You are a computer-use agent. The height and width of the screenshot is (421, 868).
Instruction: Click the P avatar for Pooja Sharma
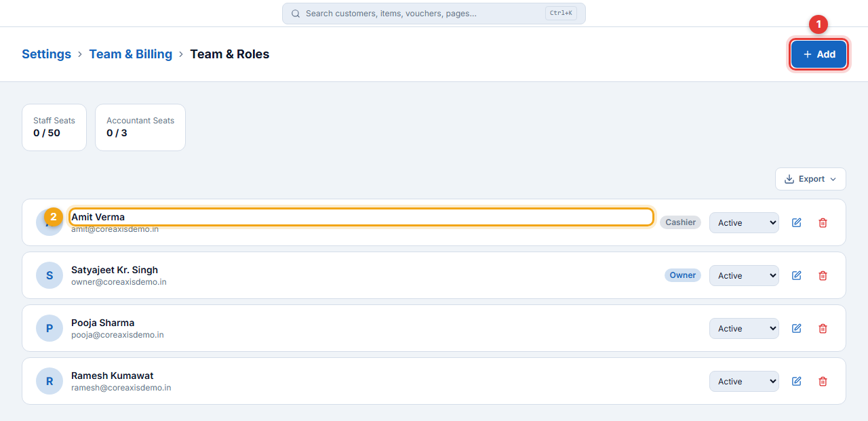pyautogui.click(x=50, y=328)
